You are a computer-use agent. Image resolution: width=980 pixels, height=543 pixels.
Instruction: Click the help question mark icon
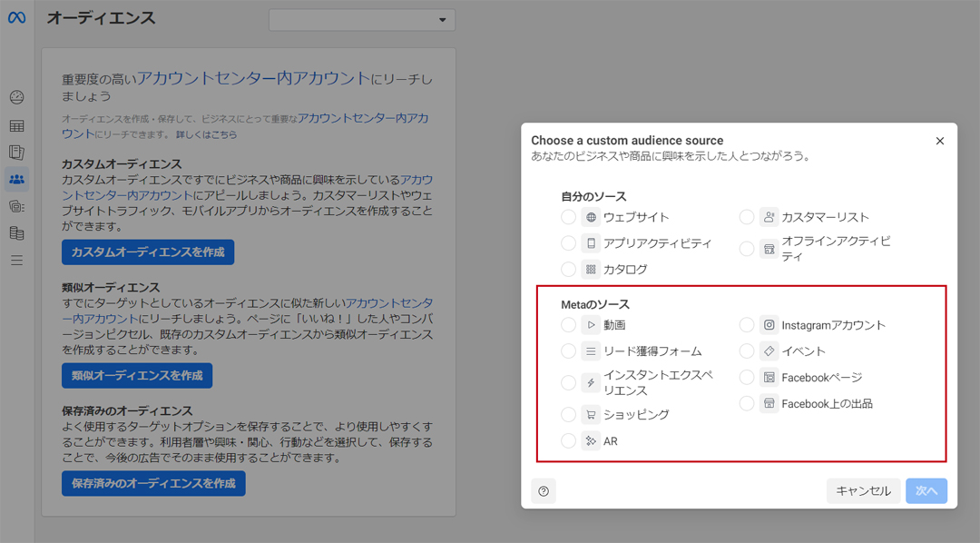click(544, 491)
